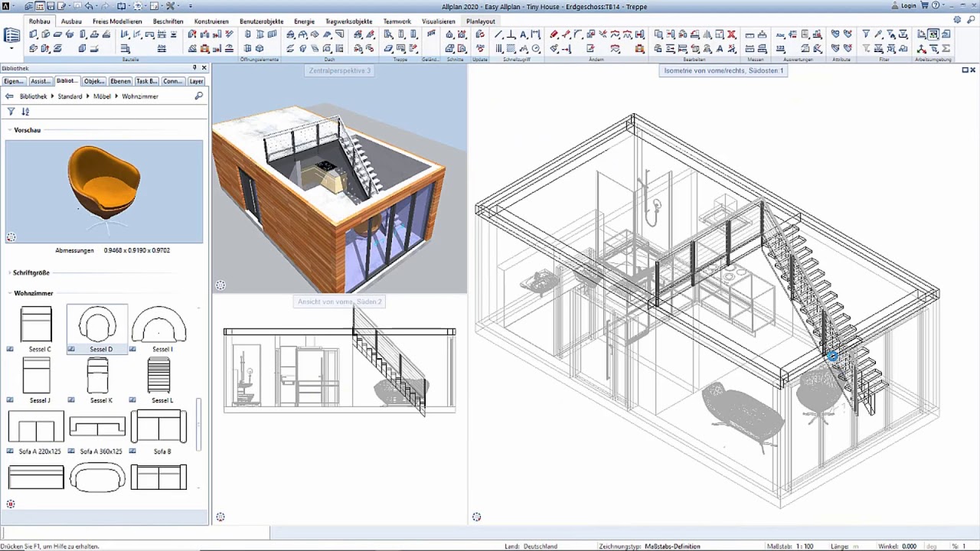The image size is (980, 551).
Task: Click the Maßstab 1:100 value in status bar
Action: [x=804, y=546]
